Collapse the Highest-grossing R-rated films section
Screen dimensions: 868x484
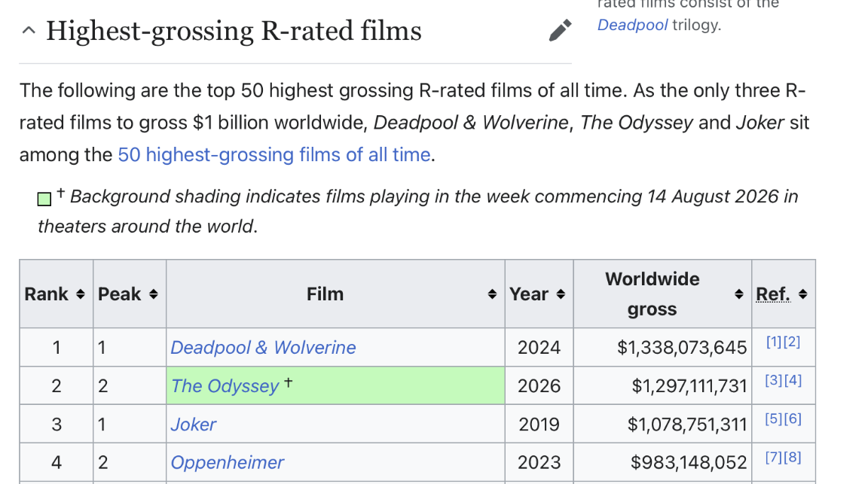point(29,31)
